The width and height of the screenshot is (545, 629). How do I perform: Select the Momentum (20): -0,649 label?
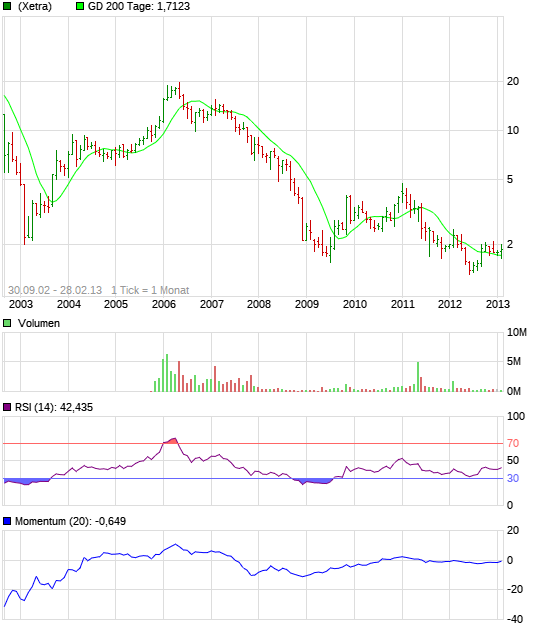(x=70, y=521)
